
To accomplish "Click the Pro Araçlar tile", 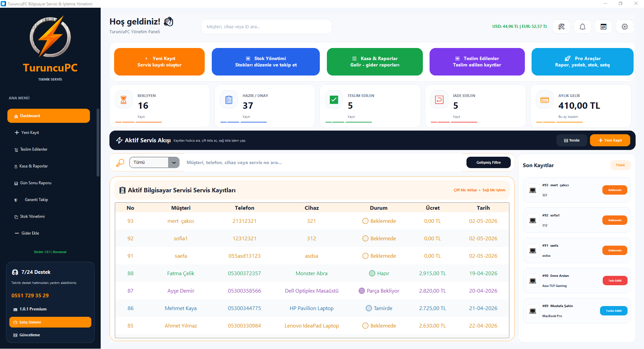I will click(x=583, y=62).
